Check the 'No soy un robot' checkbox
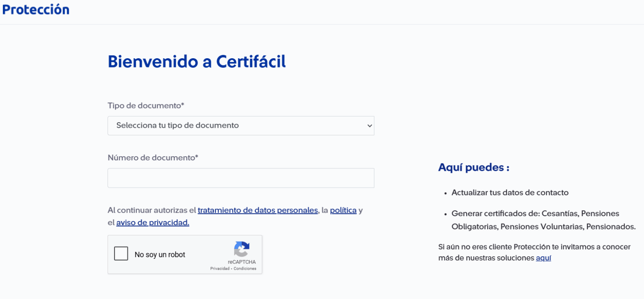The image size is (644, 299). click(121, 253)
